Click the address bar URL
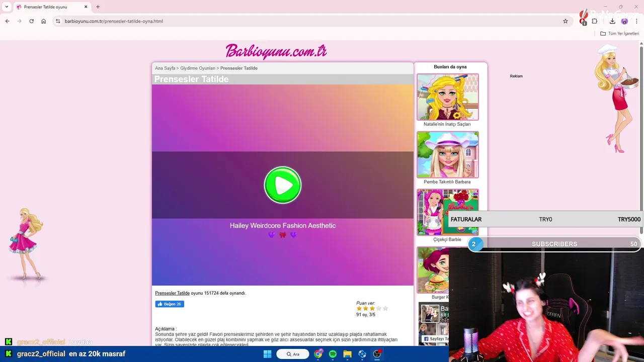Viewport: 644px width, 362px height. tap(114, 21)
